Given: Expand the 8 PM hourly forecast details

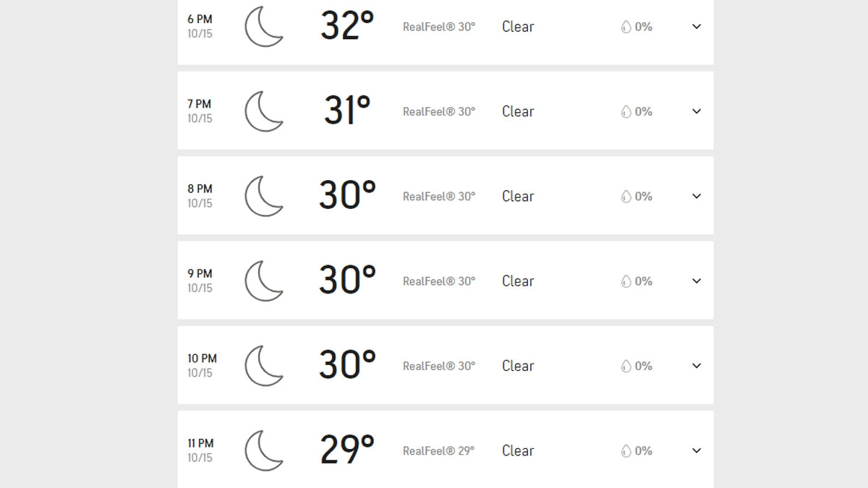Looking at the screenshot, I should [x=697, y=196].
